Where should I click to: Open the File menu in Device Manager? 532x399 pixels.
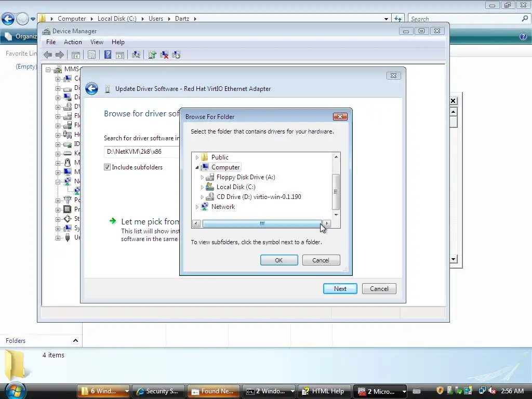[x=51, y=42]
